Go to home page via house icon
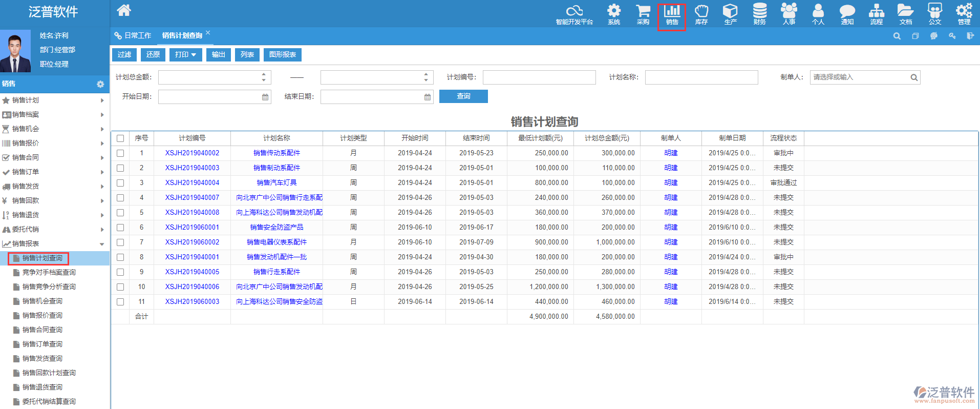The width and height of the screenshot is (980, 409). click(x=124, y=10)
